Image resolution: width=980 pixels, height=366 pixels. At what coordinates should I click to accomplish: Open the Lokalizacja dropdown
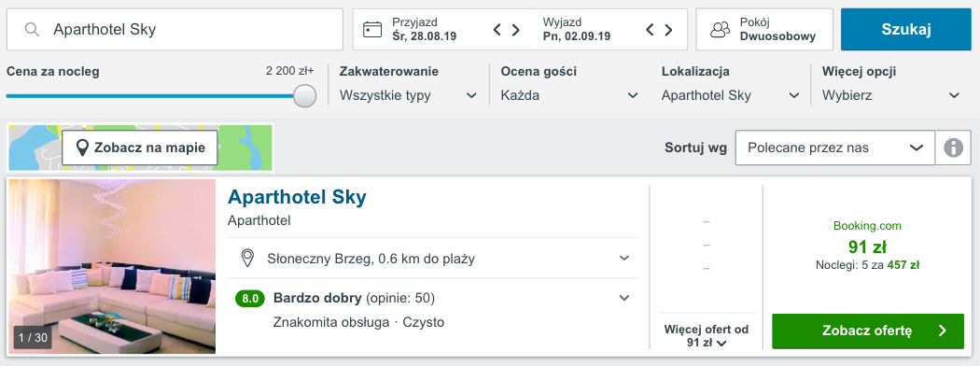click(731, 96)
